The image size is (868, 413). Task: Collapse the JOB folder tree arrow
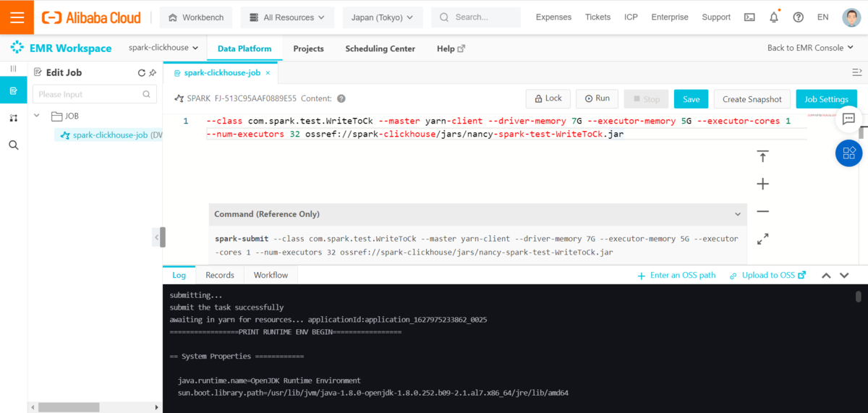click(37, 116)
